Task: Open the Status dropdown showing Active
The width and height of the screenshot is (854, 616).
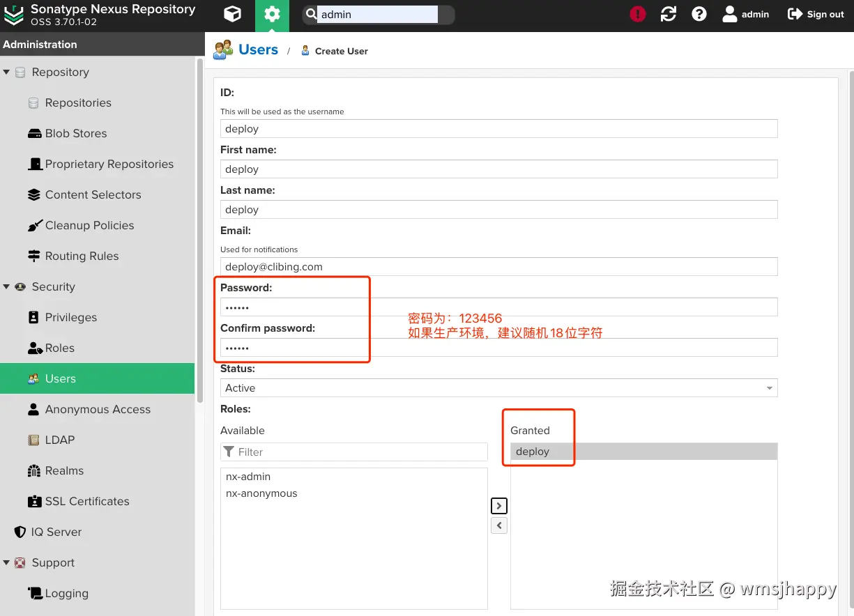Action: (x=498, y=388)
